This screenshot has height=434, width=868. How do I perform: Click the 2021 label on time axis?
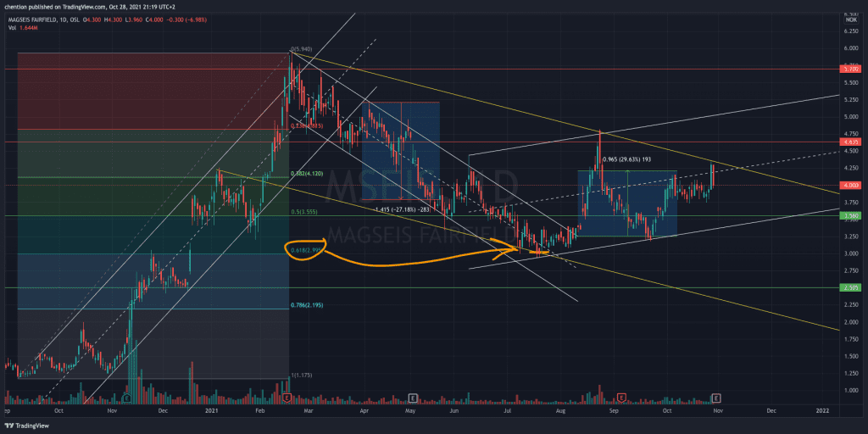click(213, 411)
